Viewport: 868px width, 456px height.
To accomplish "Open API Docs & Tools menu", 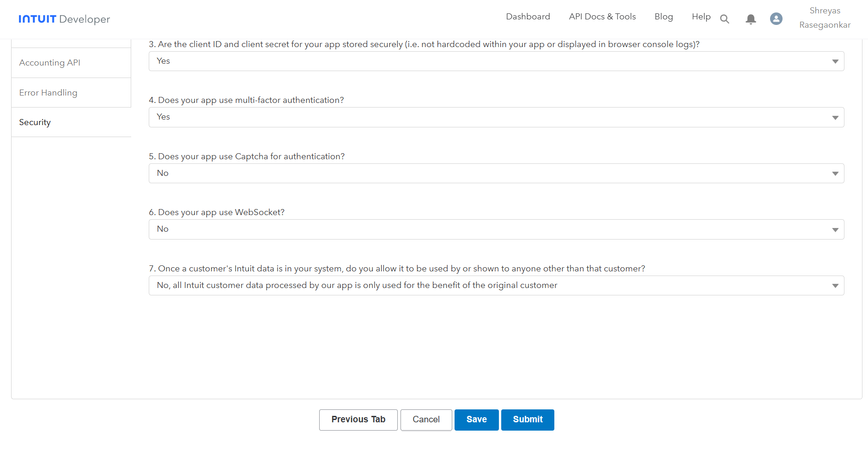I will click(602, 17).
